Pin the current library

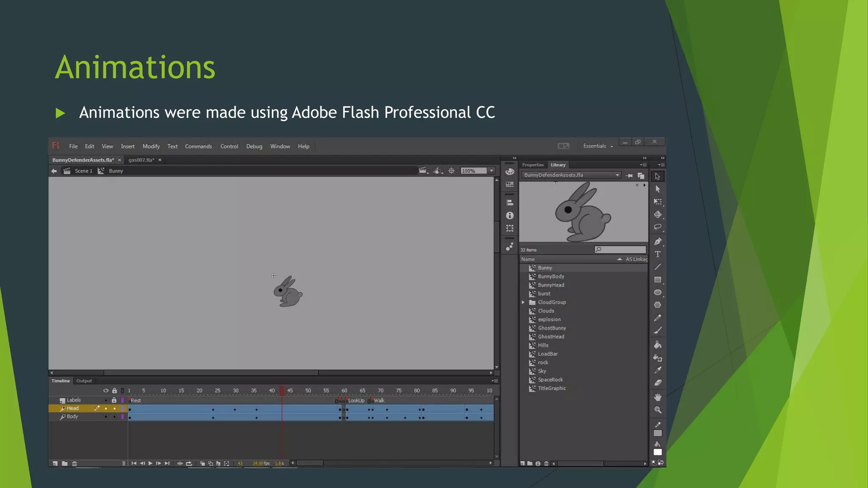629,175
